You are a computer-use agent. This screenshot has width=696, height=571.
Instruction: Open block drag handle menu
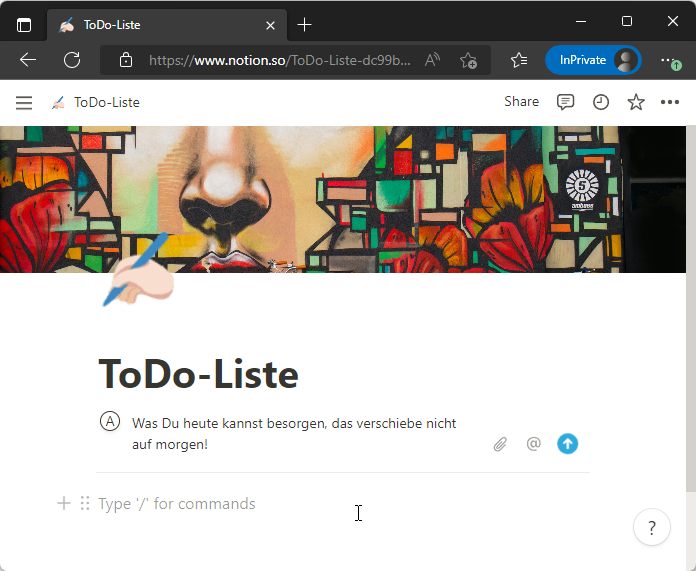click(85, 503)
